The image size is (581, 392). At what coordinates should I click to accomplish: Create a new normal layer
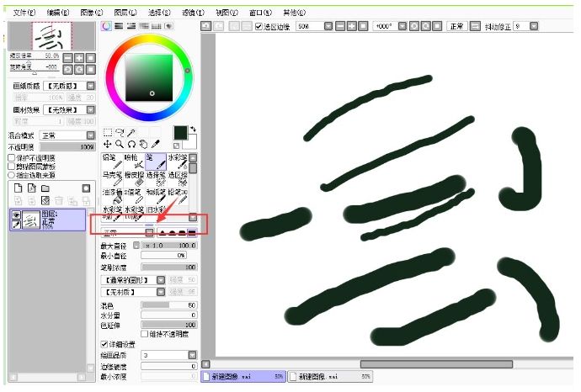tap(18, 188)
